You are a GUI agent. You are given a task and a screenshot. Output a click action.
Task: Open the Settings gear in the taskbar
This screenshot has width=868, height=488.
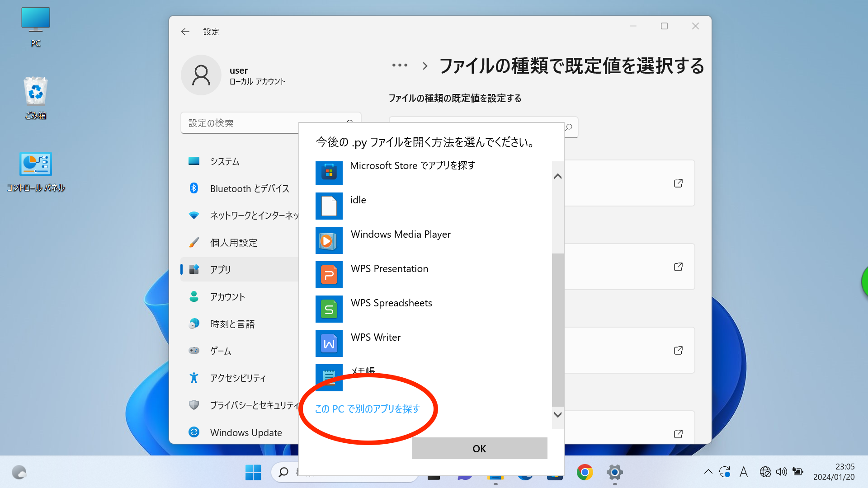click(614, 472)
